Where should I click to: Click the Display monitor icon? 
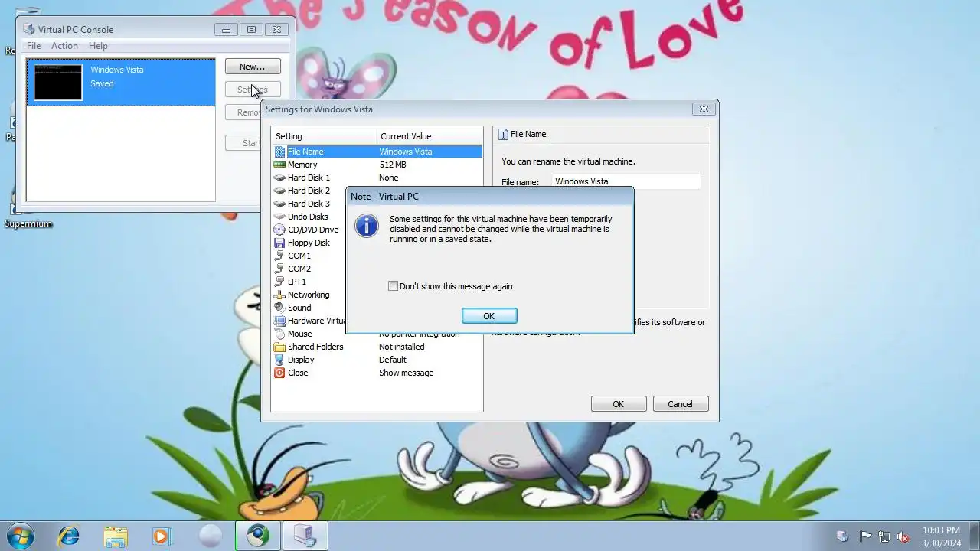(279, 360)
